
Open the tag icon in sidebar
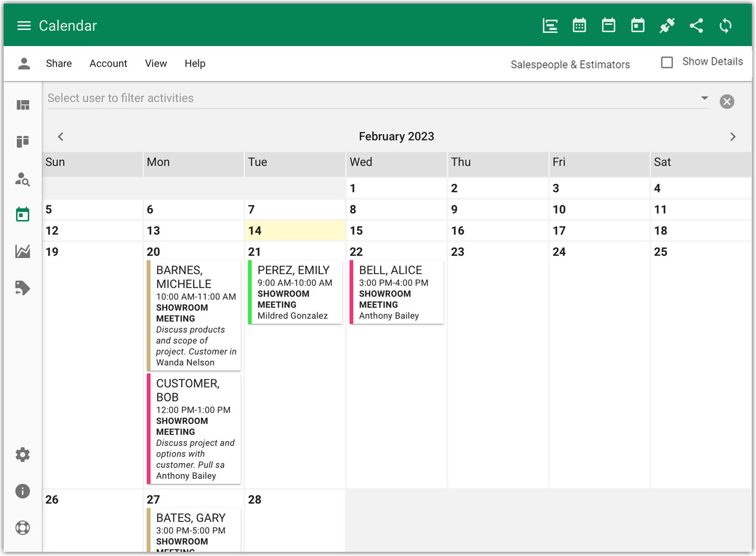pyautogui.click(x=23, y=288)
